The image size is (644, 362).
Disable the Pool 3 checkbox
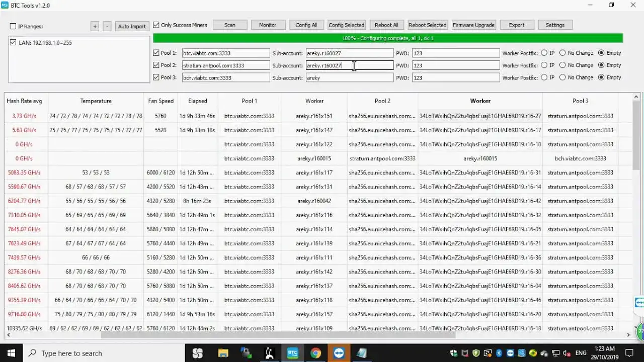[156, 77]
